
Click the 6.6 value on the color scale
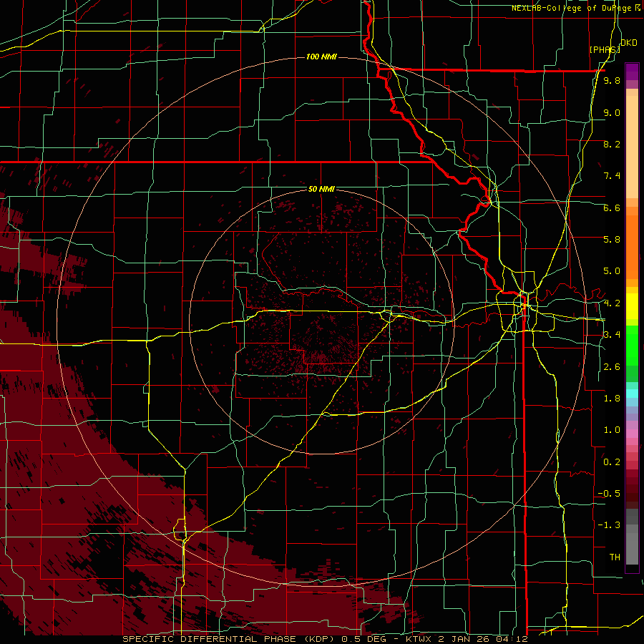tap(612, 208)
